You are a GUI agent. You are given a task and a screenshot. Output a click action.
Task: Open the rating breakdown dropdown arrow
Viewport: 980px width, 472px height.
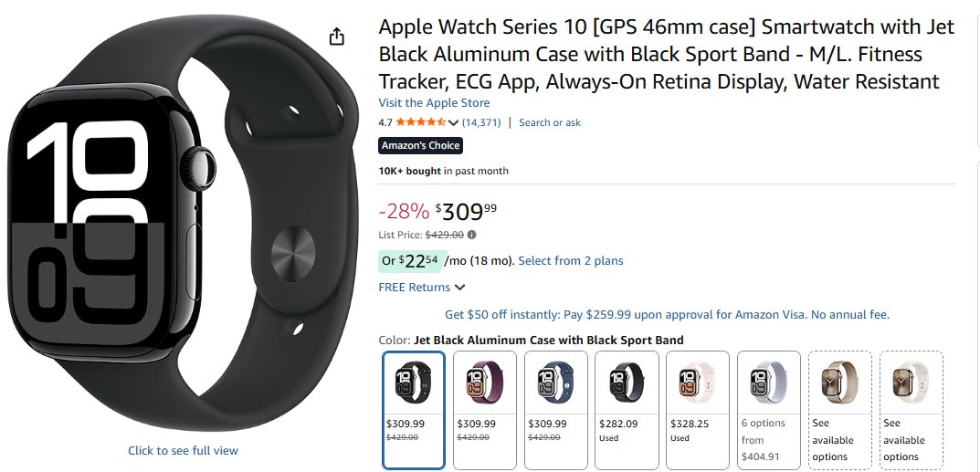click(453, 122)
